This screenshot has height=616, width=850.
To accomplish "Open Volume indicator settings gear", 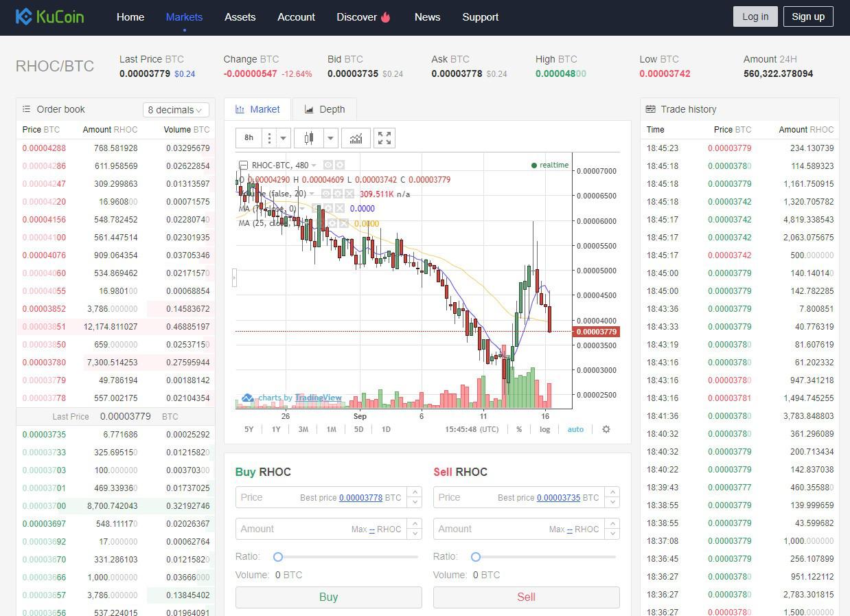I will (x=338, y=194).
